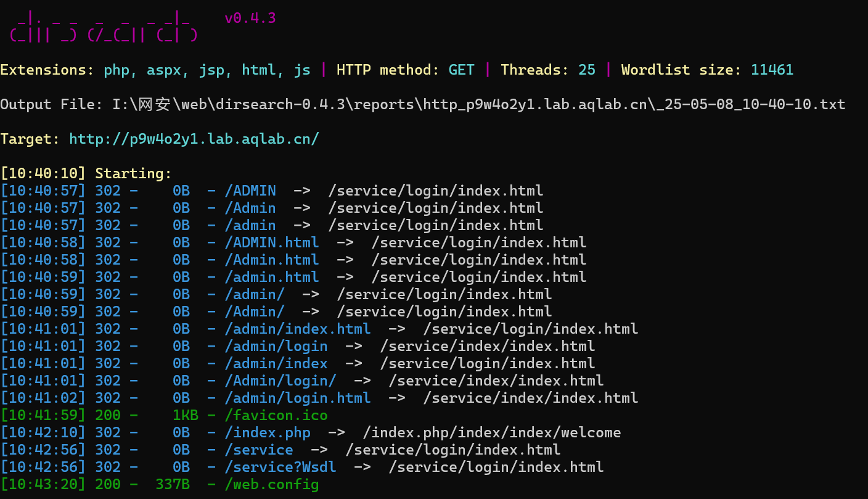Click the Output File path line
The height and width of the screenshot is (499, 868).
[422, 104]
